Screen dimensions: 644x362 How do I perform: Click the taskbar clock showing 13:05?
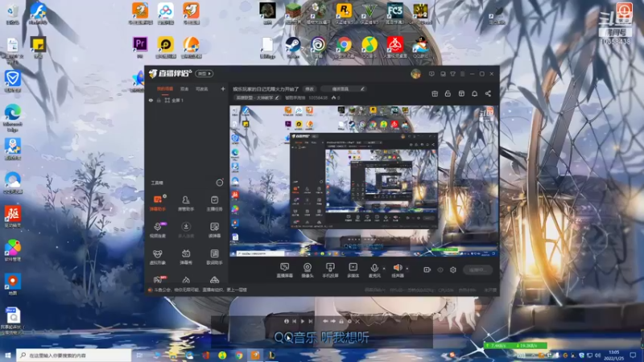coord(614,355)
